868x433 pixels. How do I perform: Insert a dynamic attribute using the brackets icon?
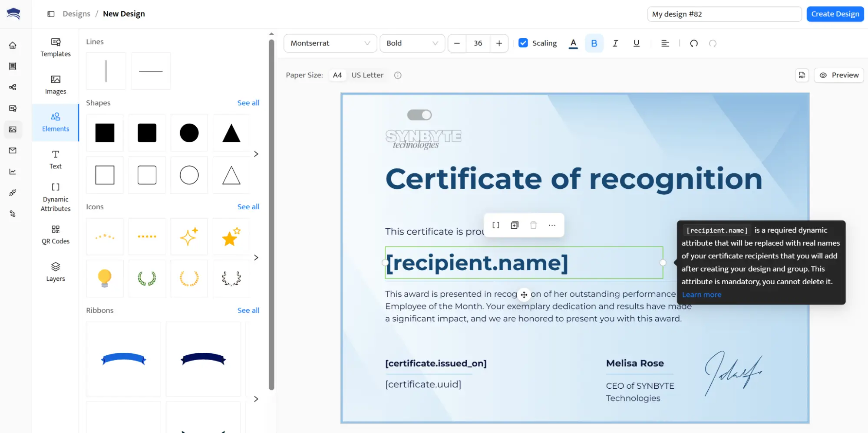pyautogui.click(x=495, y=225)
